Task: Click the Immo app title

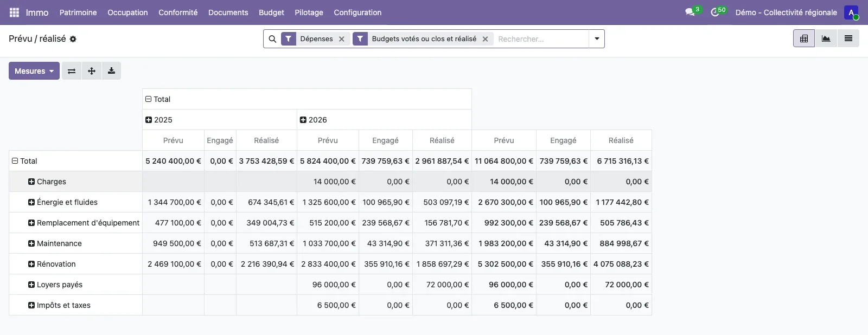Action: [x=37, y=12]
